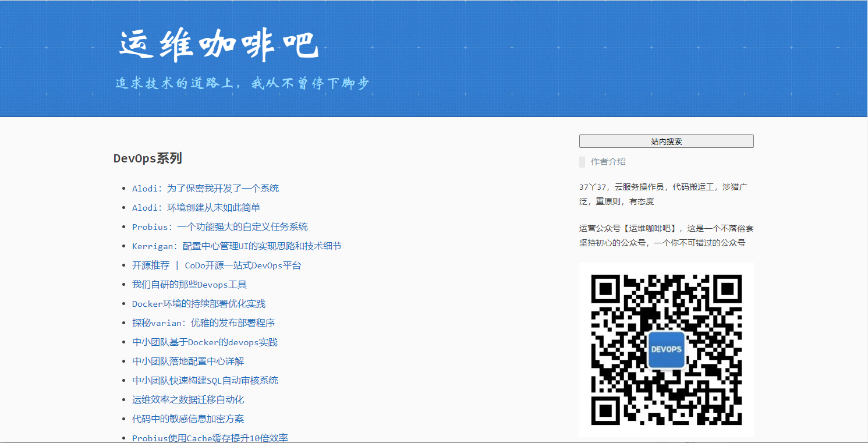
Task: Click the DEVOPS QR code image
Action: tap(666, 349)
